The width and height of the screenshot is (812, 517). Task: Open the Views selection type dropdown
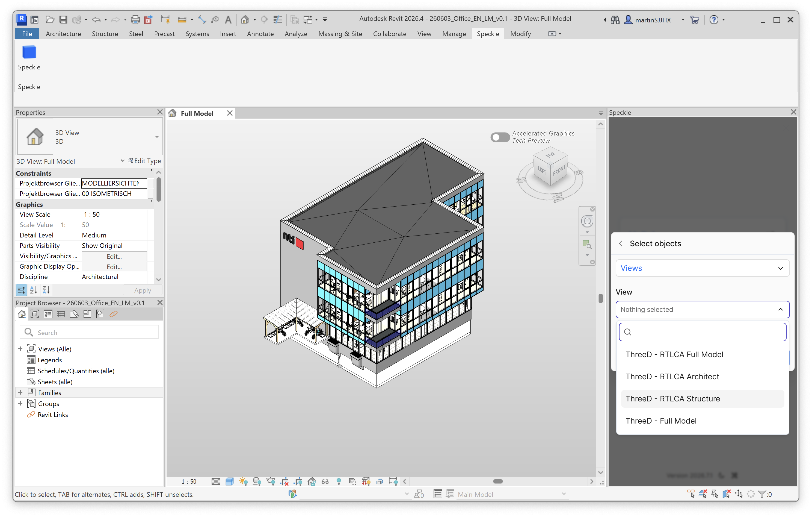click(x=703, y=268)
